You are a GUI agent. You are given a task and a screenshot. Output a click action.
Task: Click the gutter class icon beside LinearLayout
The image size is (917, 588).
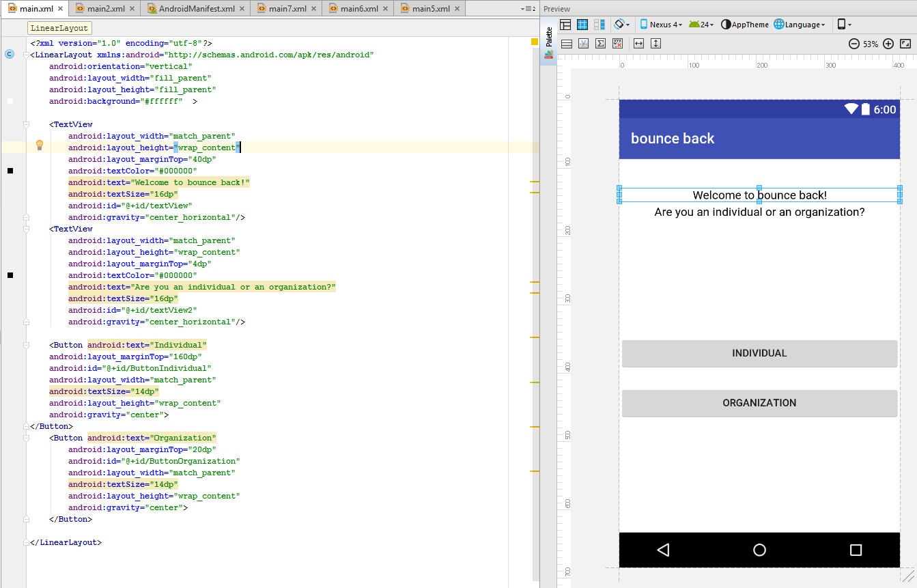pyautogui.click(x=10, y=54)
